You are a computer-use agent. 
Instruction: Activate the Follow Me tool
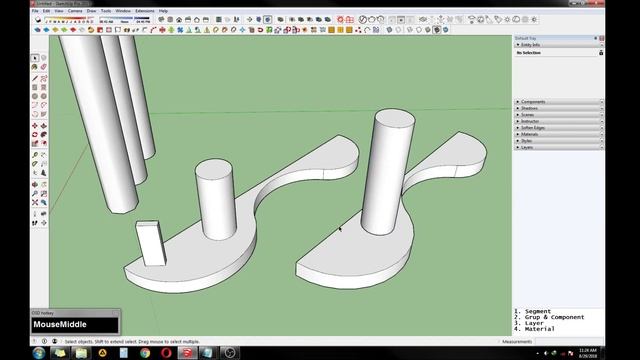(x=44, y=135)
